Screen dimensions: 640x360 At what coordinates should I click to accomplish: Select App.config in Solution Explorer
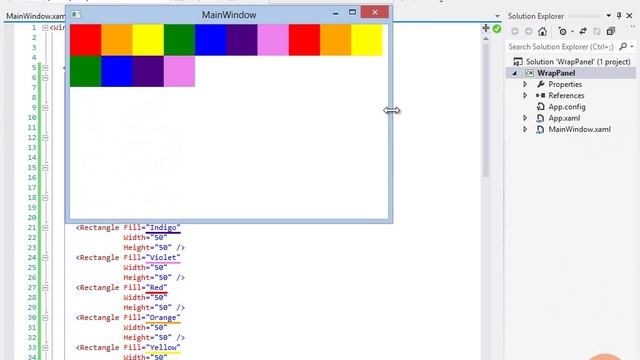click(x=567, y=107)
